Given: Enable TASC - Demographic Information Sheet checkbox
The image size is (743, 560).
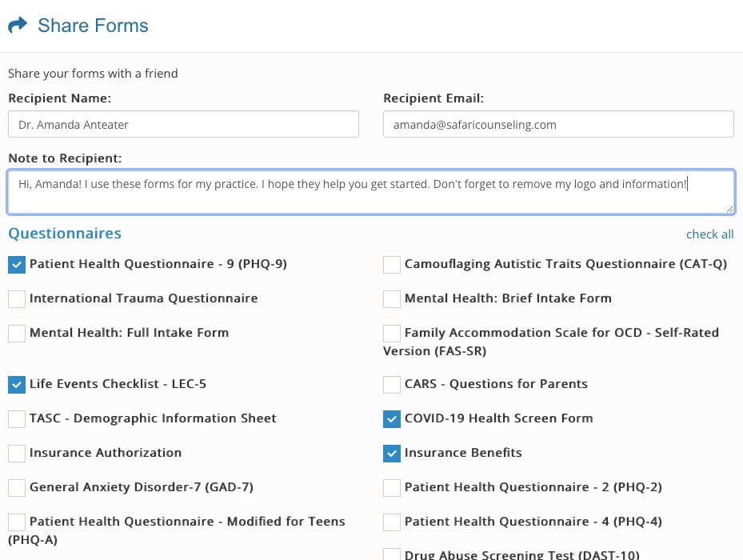Looking at the screenshot, I should [17, 419].
